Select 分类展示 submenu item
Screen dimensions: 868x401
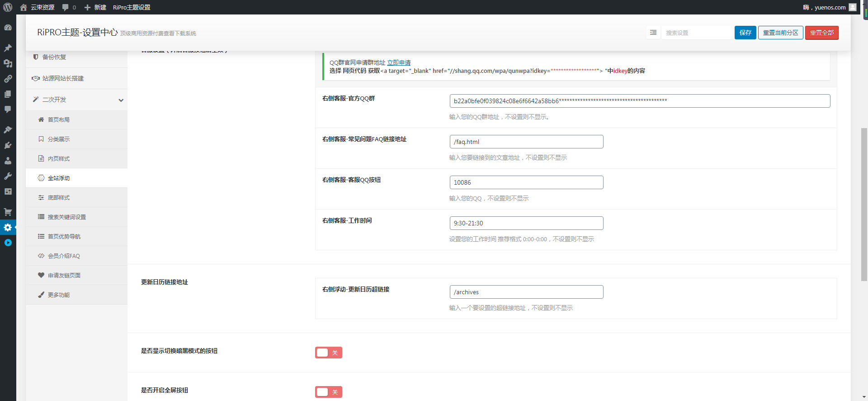76,139
